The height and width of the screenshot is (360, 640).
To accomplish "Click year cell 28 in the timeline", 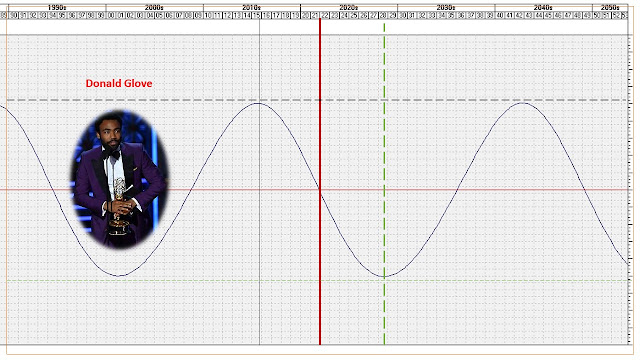I will [x=383, y=16].
